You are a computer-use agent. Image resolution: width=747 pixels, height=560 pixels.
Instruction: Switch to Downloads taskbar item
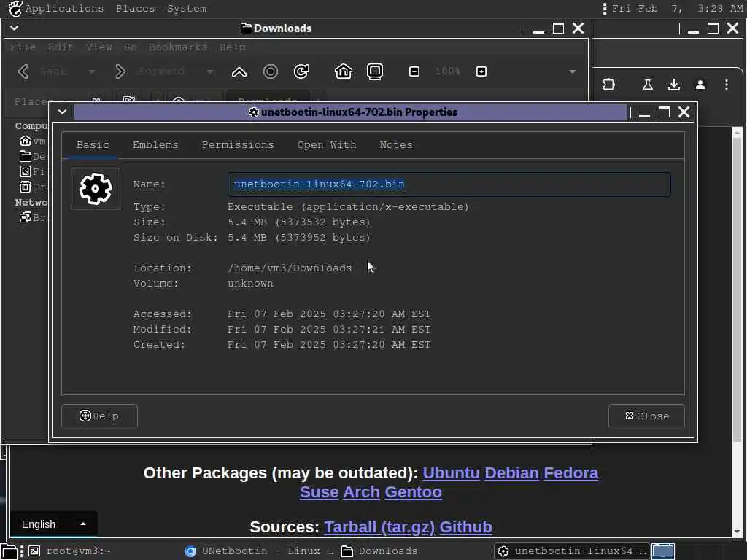(x=380, y=551)
